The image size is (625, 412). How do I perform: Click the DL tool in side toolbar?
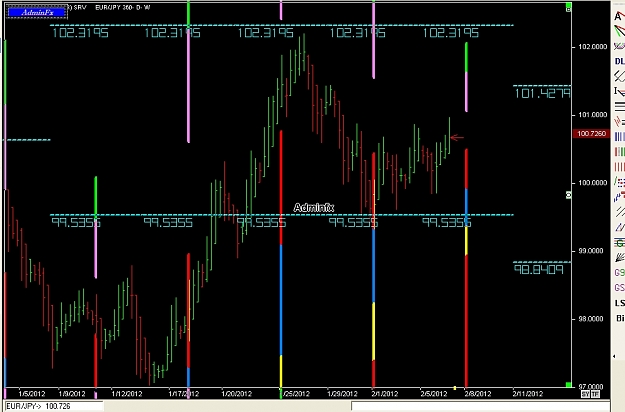pyautogui.click(x=619, y=61)
